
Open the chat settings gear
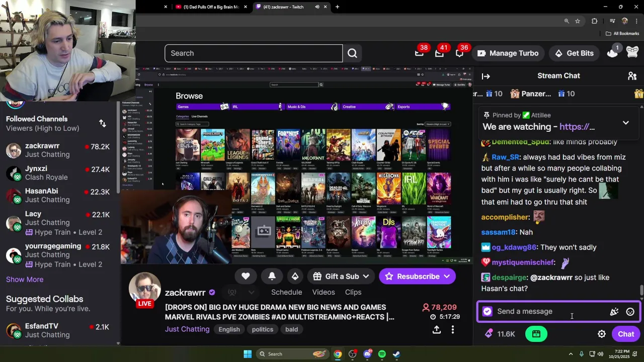point(601,334)
